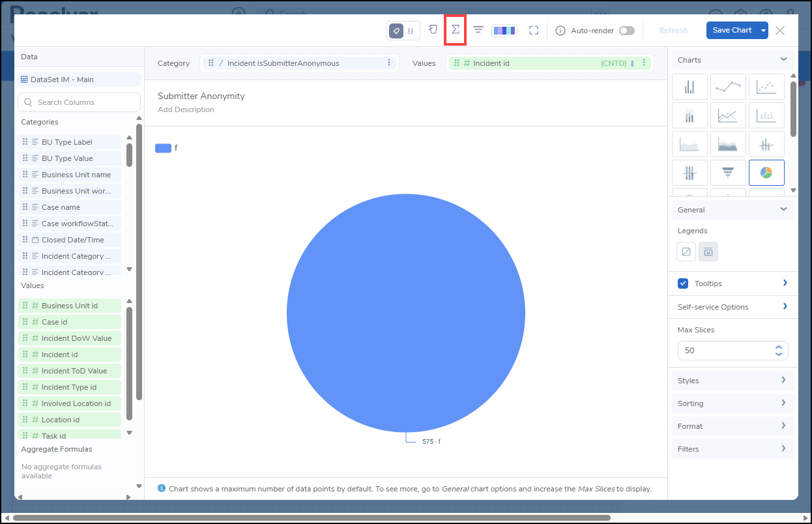Select the DataSet IM - Main data source
The width and height of the screenshot is (812, 524).
click(79, 80)
